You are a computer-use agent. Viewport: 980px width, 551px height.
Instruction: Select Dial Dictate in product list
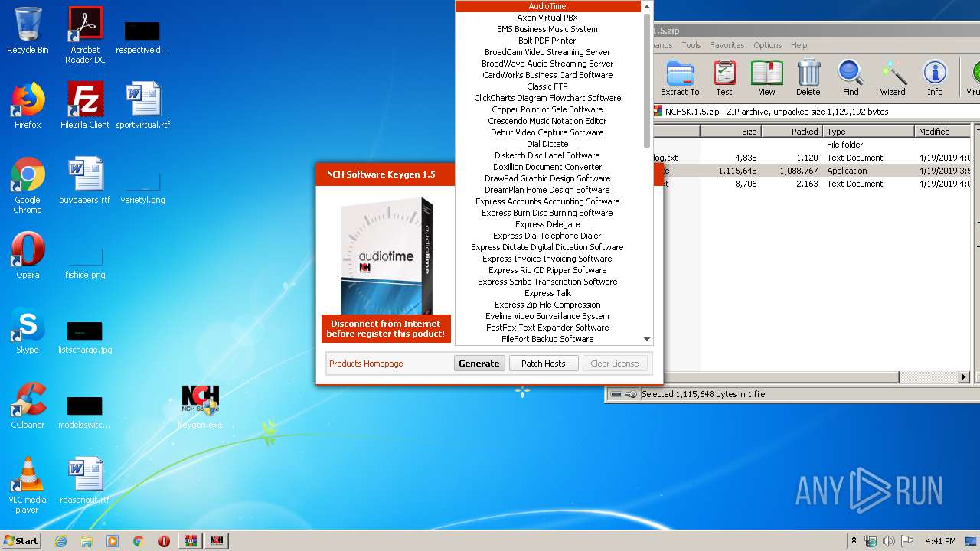point(547,144)
